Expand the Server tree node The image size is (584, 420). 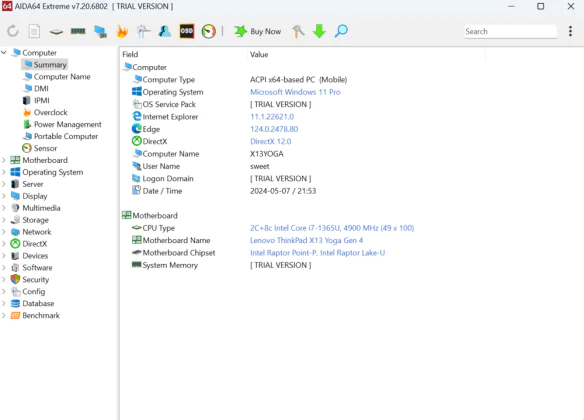pyautogui.click(x=4, y=184)
